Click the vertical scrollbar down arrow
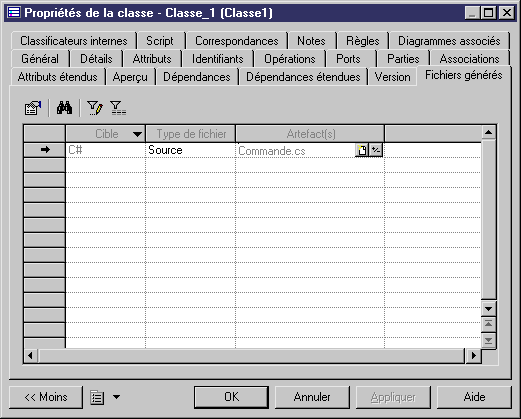The image size is (521, 419). click(x=489, y=309)
